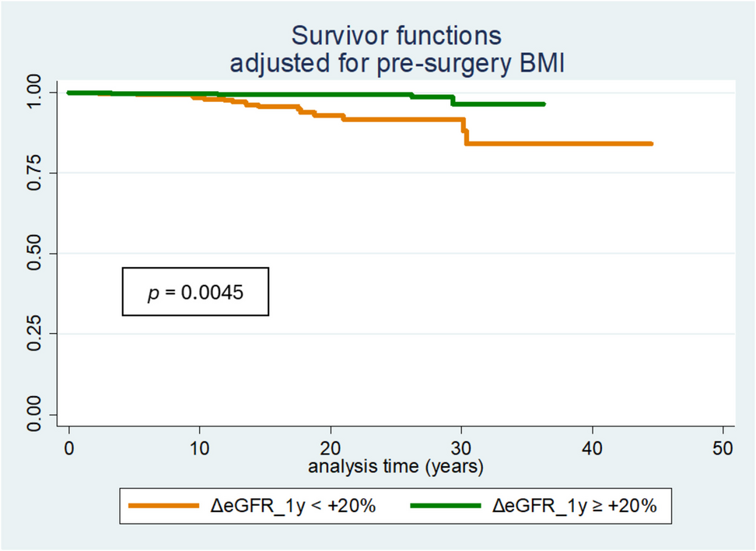Click the right end of the green curve
This screenshot has height=551, width=756.
544,104
